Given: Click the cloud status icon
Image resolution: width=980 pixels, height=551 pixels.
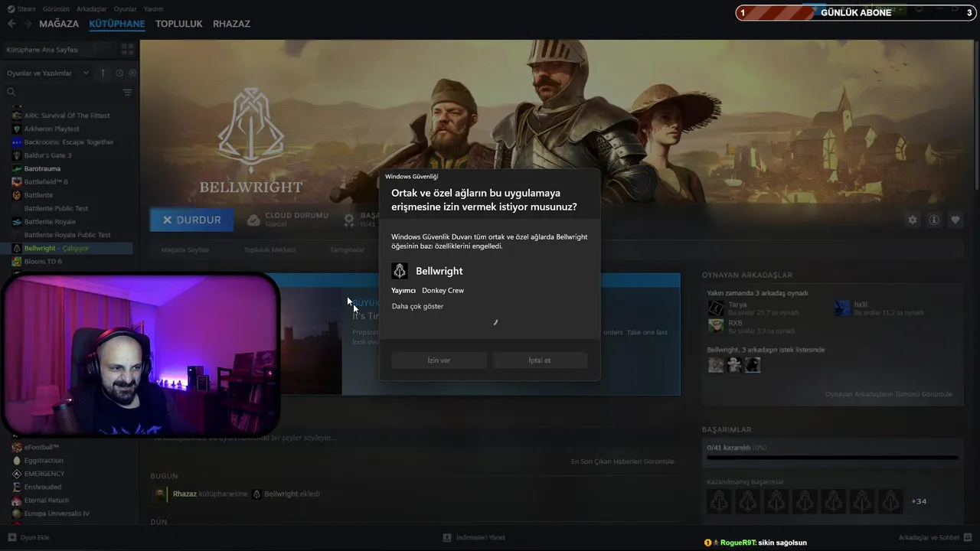Looking at the screenshot, I should click(253, 220).
